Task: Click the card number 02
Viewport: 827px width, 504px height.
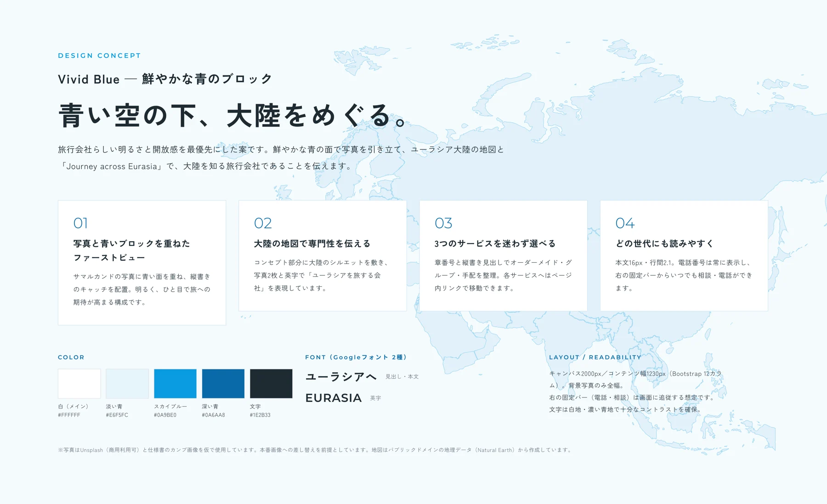Action: 263,223
